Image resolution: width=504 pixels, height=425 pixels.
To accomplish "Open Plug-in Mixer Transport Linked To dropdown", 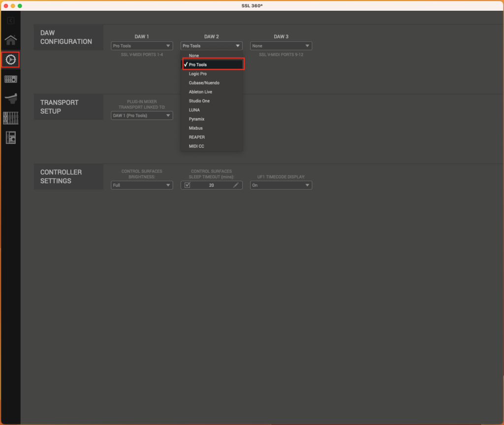I will point(142,116).
